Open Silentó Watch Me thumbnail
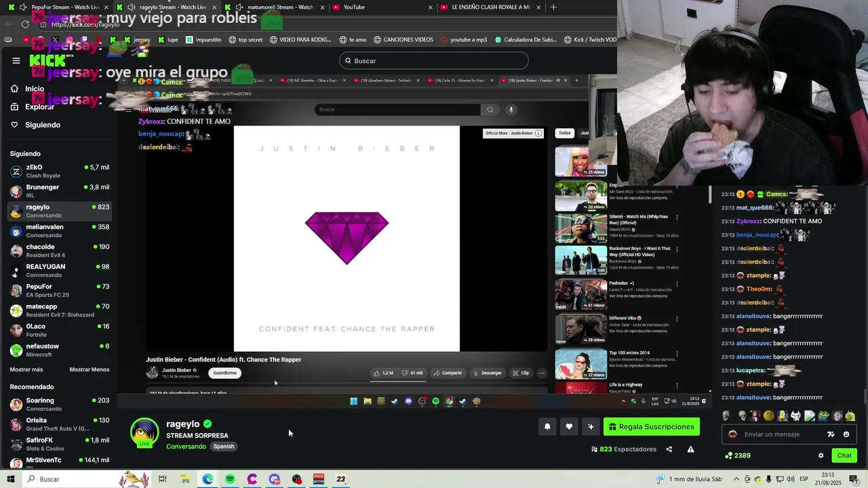This screenshot has height=488, width=868. tap(581, 228)
